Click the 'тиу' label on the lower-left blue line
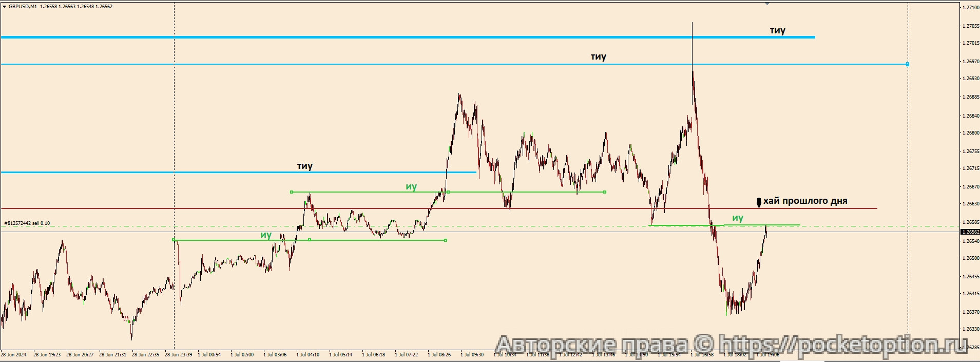Screen dimensions: 980x362 tap(304, 166)
